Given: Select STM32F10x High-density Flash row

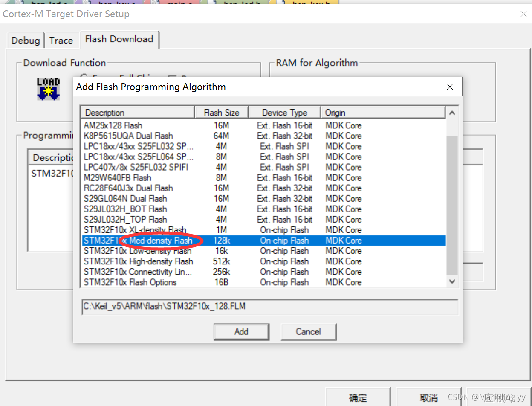Looking at the screenshot, I should (263, 261).
